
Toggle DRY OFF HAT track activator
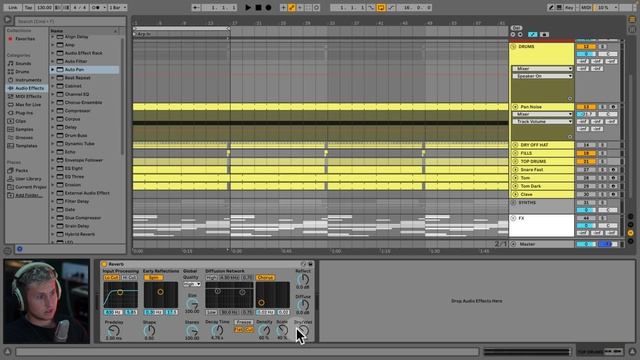(586, 145)
